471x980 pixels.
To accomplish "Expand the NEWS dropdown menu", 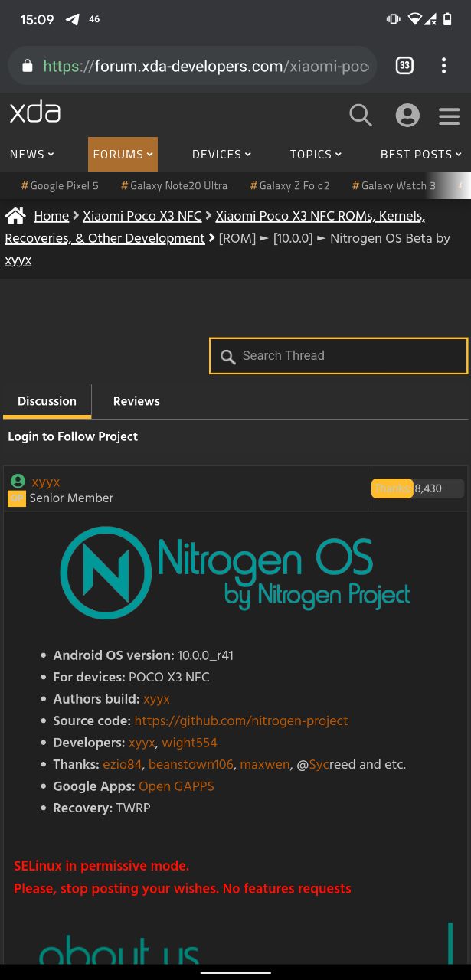I will pos(32,154).
